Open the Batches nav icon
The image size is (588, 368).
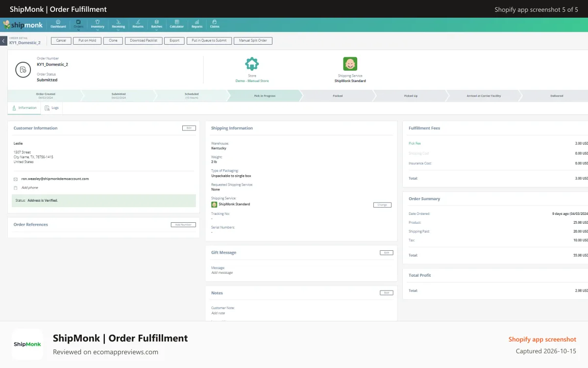(156, 22)
